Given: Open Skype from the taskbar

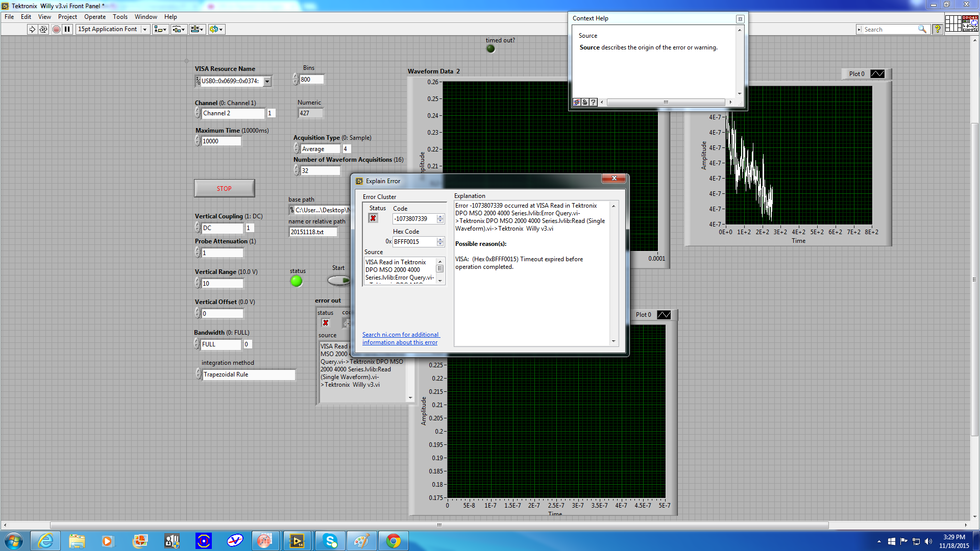Looking at the screenshot, I should [x=330, y=541].
